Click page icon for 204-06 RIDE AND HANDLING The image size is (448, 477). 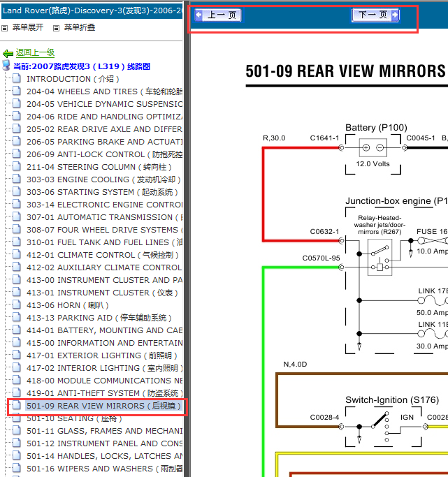pos(17,116)
